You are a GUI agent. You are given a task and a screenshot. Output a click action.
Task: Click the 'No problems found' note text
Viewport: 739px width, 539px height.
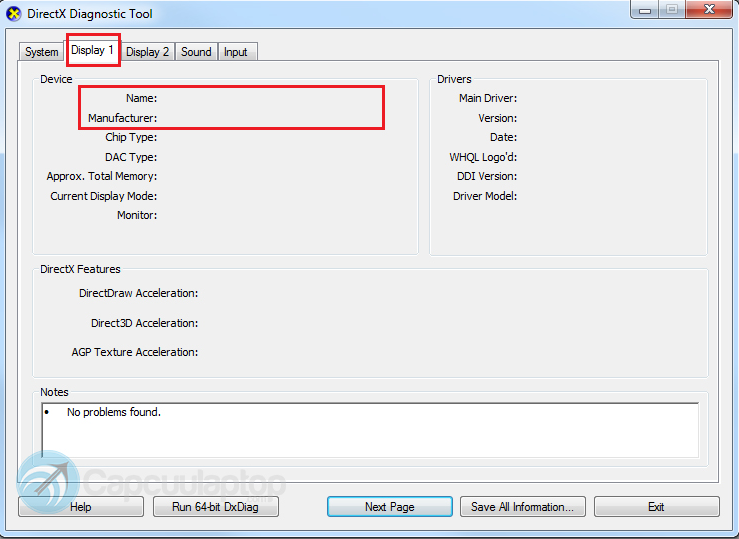pyautogui.click(x=113, y=412)
